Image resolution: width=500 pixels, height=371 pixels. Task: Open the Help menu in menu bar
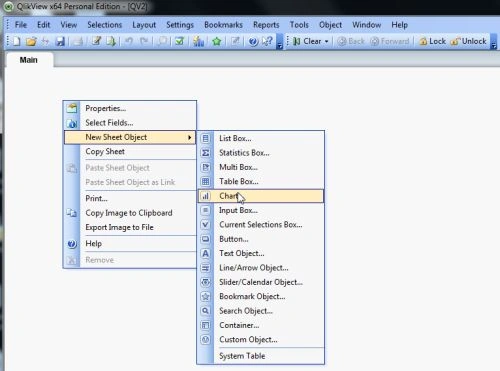coord(399,25)
